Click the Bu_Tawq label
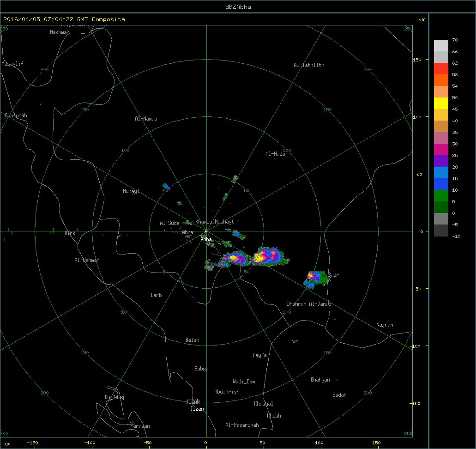This screenshot has height=449, width=476. tap(114, 397)
